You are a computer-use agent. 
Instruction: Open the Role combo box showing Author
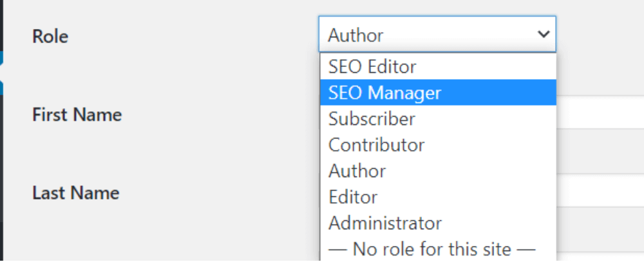437,35
